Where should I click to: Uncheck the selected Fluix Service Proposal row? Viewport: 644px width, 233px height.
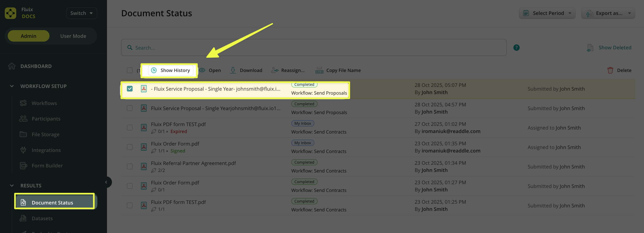(130, 89)
